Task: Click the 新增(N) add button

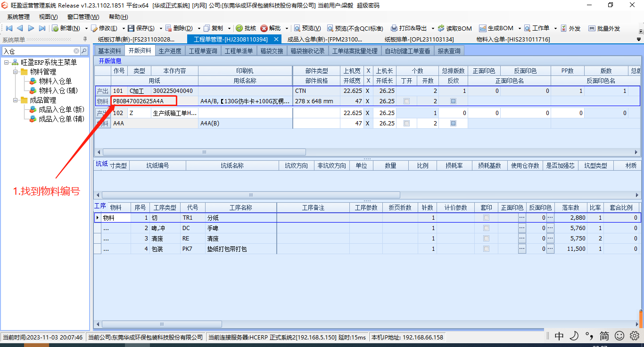Action: [x=67, y=28]
